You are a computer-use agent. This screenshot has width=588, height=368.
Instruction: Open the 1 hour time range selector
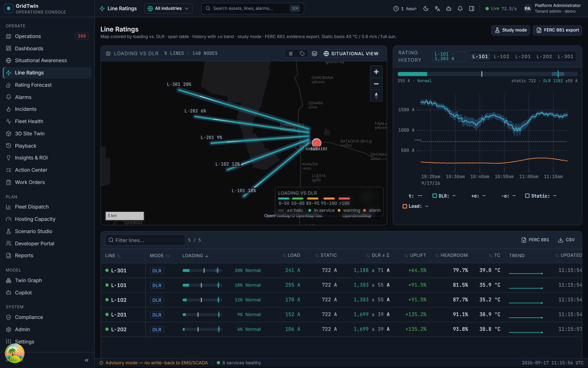click(405, 9)
